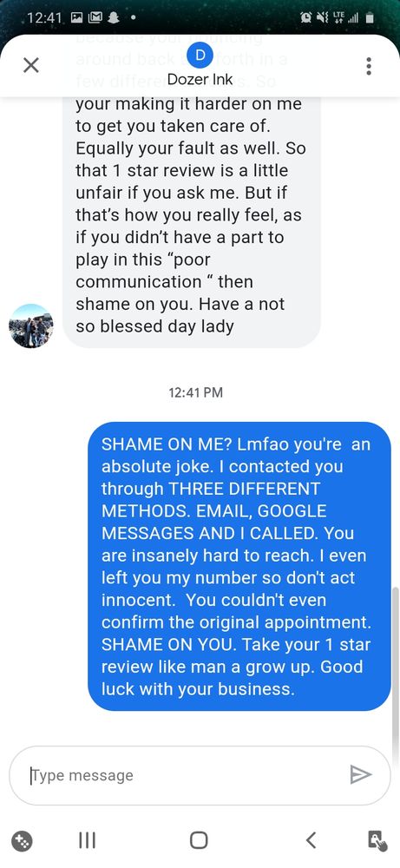Tap the blue D avatar circle
Viewport: 400px width, 868px height.
pos(200,54)
